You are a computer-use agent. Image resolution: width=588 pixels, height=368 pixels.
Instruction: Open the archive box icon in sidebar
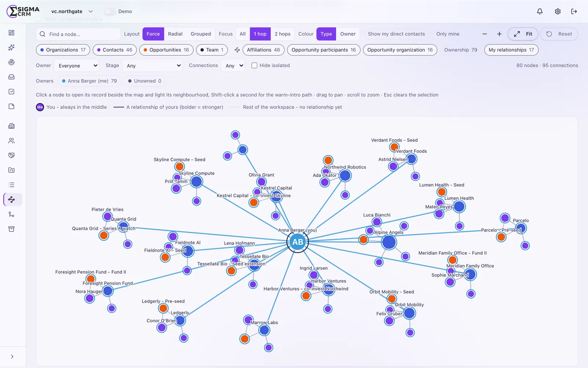(11, 229)
